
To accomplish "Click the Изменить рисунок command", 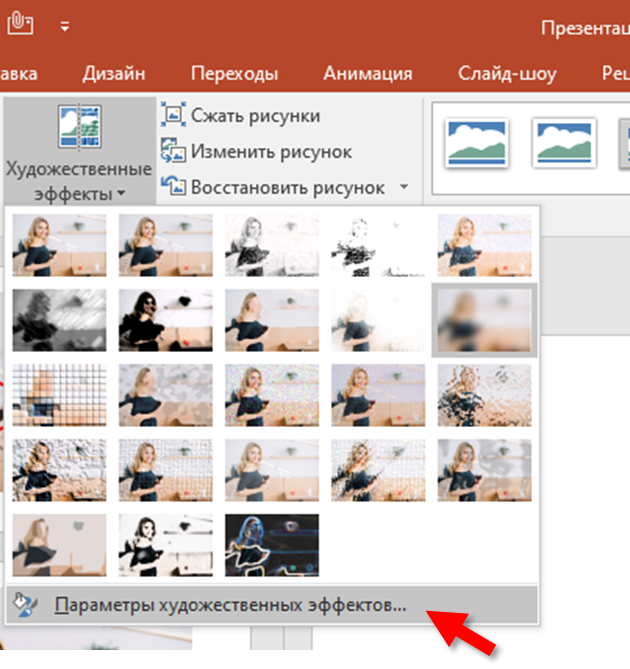I will 257,151.
